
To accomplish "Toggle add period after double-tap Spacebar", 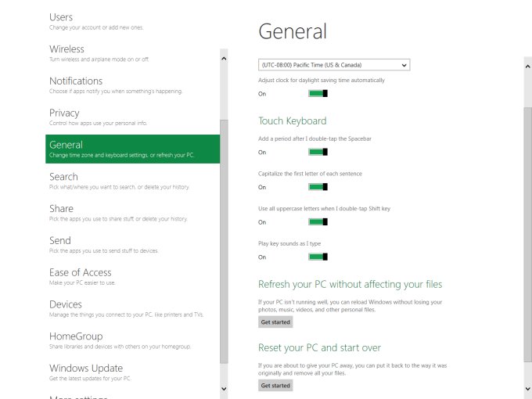I will coord(318,152).
